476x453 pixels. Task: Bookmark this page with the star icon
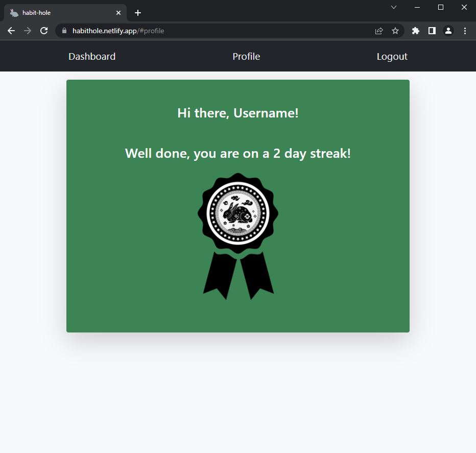[395, 31]
